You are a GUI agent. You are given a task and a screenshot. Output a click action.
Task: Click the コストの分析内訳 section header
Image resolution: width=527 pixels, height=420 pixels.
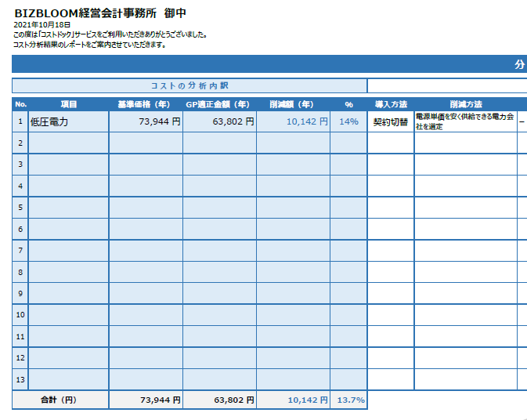point(190,85)
